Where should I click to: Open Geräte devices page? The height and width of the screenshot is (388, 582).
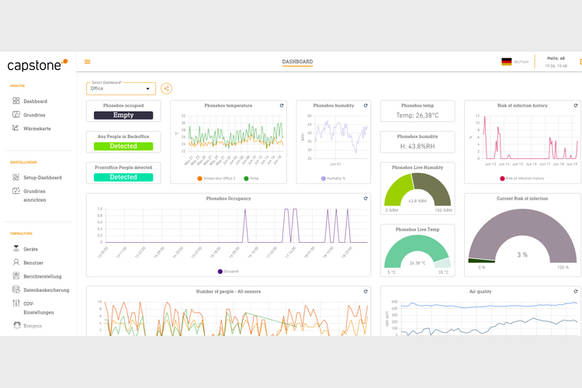(30, 249)
